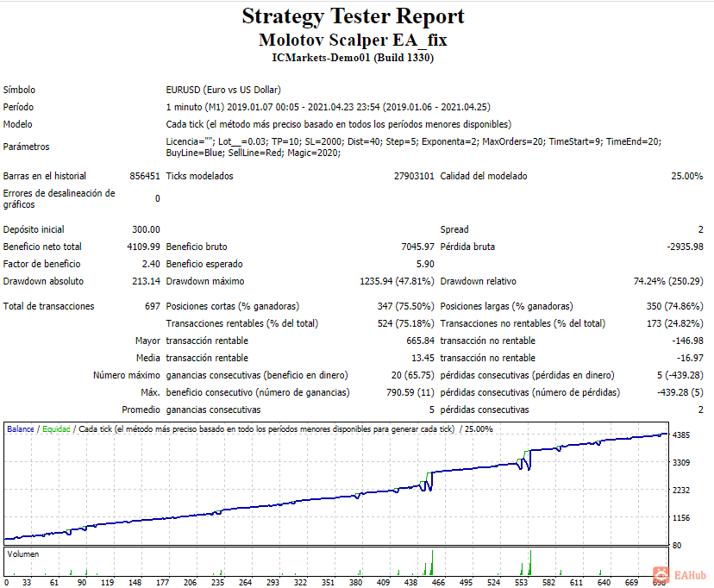Click Media transacción no rentable value -16.97

[x=690, y=358]
